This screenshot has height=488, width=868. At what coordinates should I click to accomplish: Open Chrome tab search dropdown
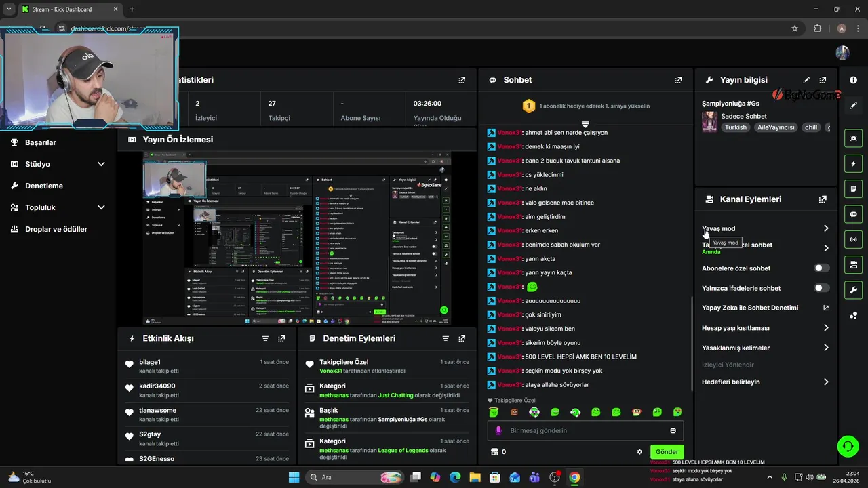tap(9, 9)
